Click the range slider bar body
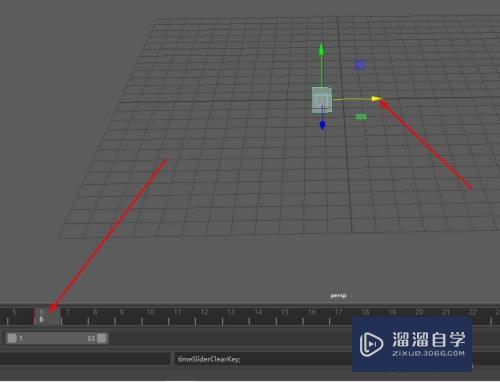This screenshot has width=500, height=382. (57, 338)
